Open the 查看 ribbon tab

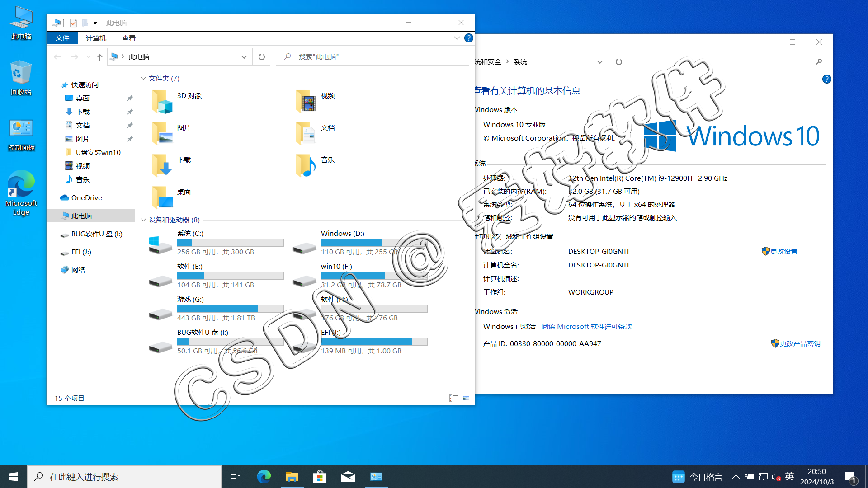128,38
